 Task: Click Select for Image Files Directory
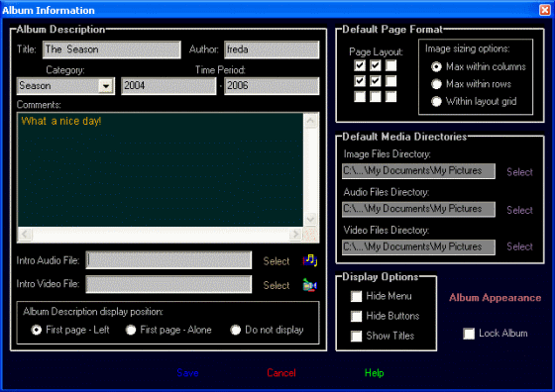[x=519, y=172]
